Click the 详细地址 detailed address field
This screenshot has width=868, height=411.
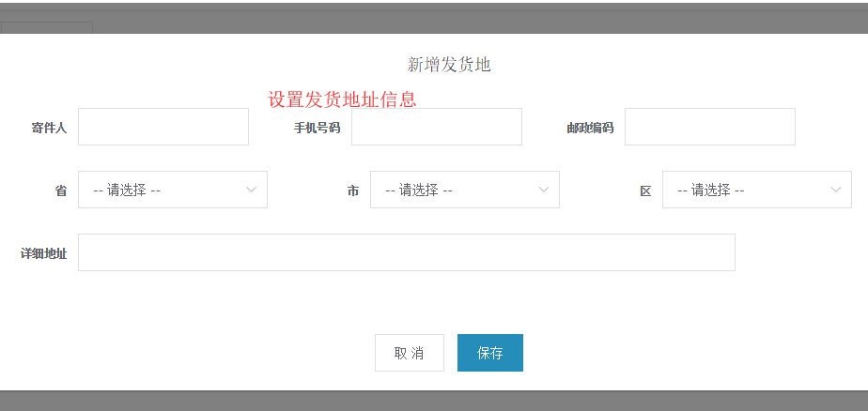[407, 252]
